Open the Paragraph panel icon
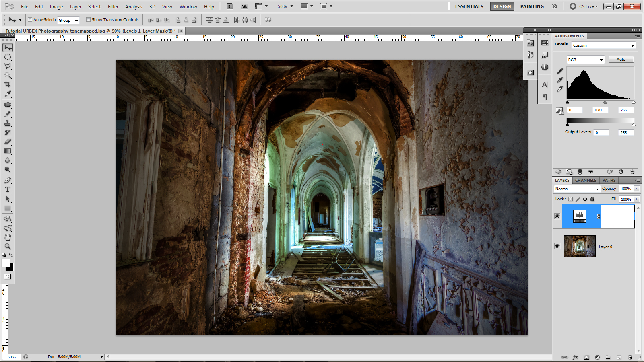Image resolution: width=644 pixels, height=362 pixels. coord(545,97)
